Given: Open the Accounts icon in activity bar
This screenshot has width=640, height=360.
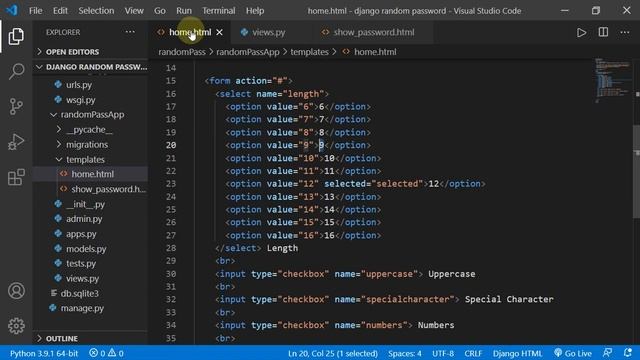Looking at the screenshot, I should (16, 291).
